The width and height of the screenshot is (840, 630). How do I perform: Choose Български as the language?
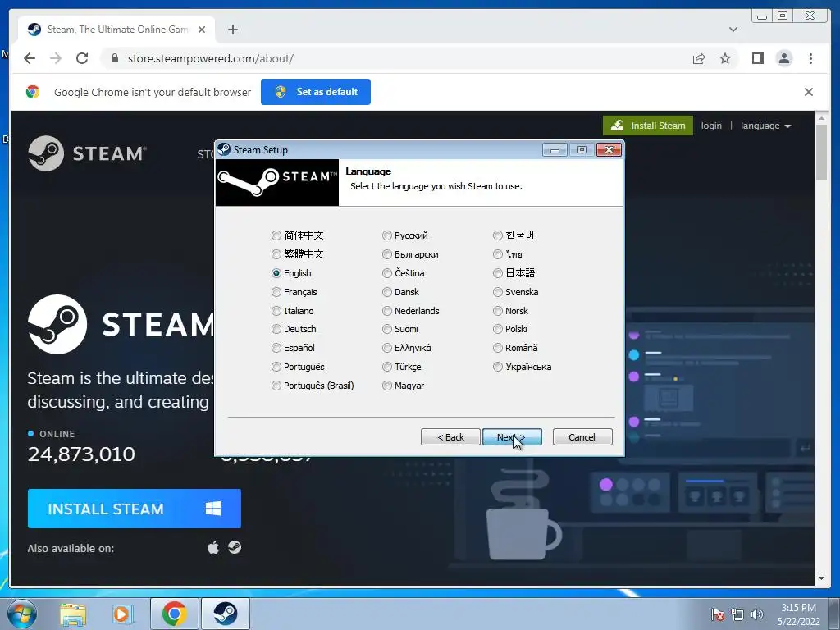coord(387,254)
